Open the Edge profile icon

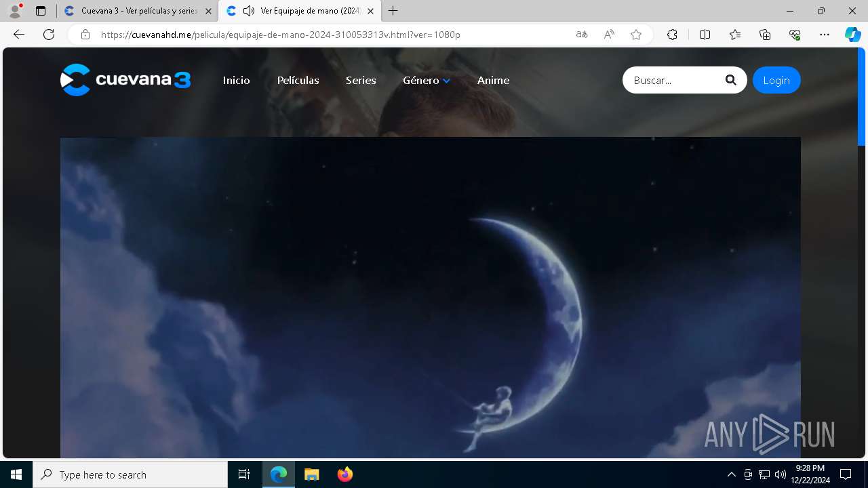pyautogui.click(x=15, y=11)
